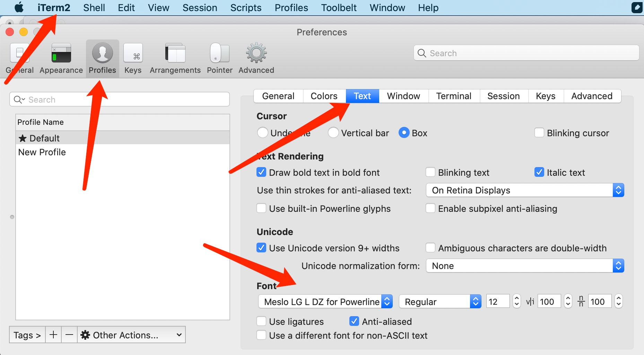Image resolution: width=644 pixels, height=355 pixels.
Task: Open the Scripts menu
Action: pos(246,8)
